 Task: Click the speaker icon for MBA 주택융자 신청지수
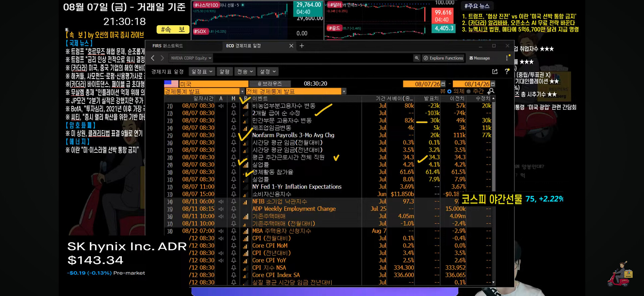point(221,231)
